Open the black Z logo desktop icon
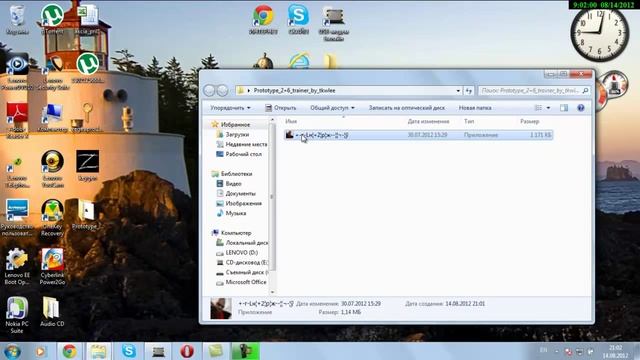 87,165
